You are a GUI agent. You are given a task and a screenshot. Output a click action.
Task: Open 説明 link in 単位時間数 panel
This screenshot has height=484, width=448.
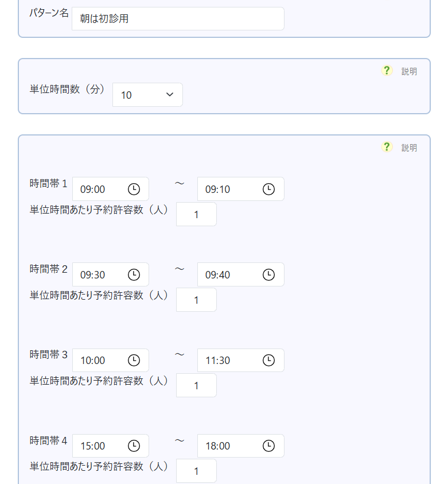[409, 72]
